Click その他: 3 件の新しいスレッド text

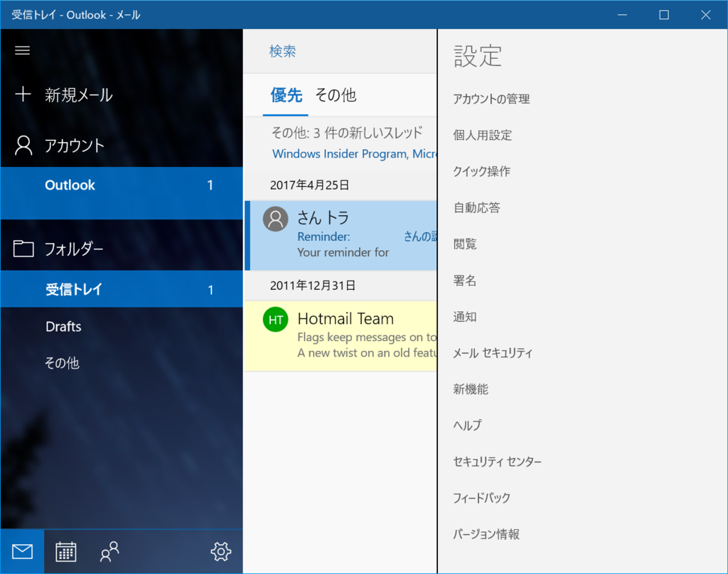347,133
